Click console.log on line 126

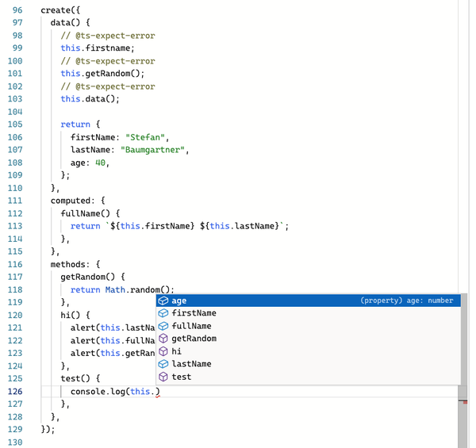pyautogui.click(x=98, y=392)
